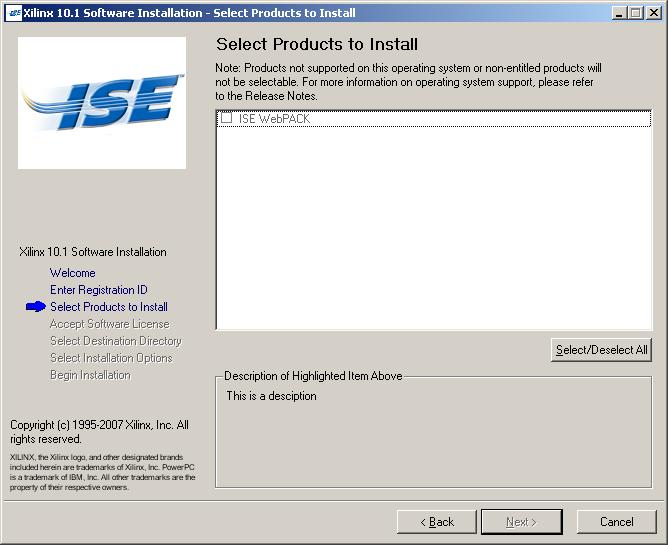Select the ISE WebPACK list row label

(x=274, y=118)
